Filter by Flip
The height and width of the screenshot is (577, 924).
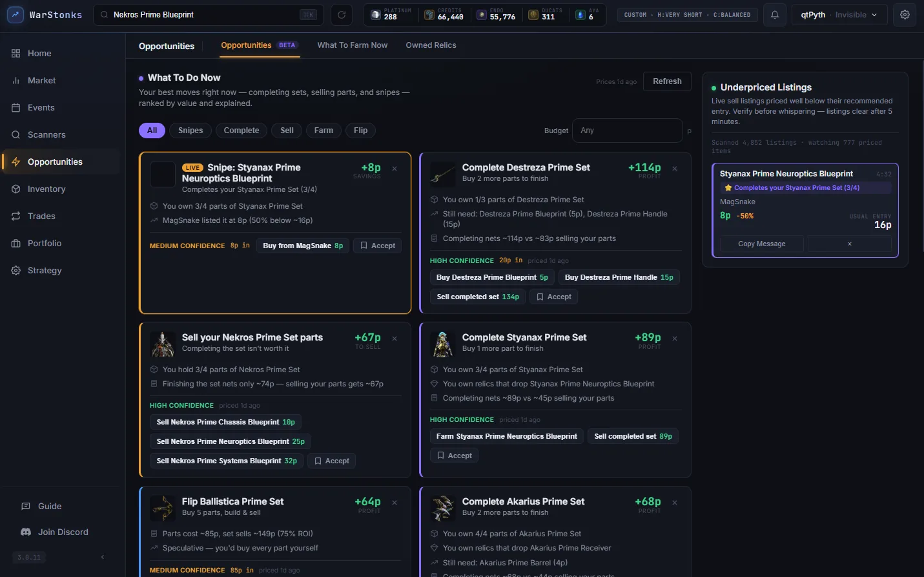(360, 131)
